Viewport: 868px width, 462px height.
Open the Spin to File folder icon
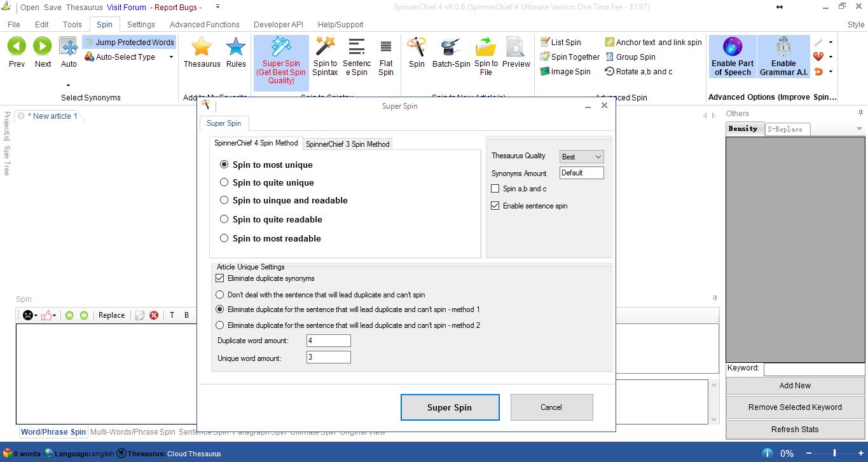point(486,47)
